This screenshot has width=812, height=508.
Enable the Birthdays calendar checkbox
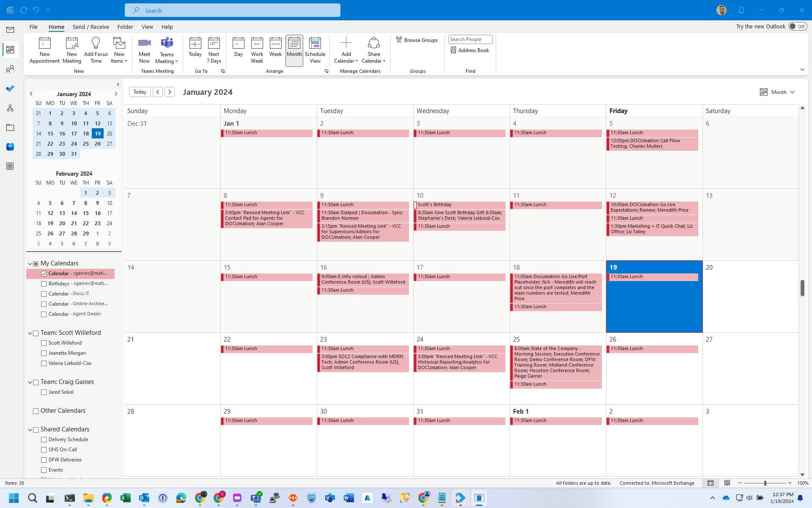(x=44, y=284)
